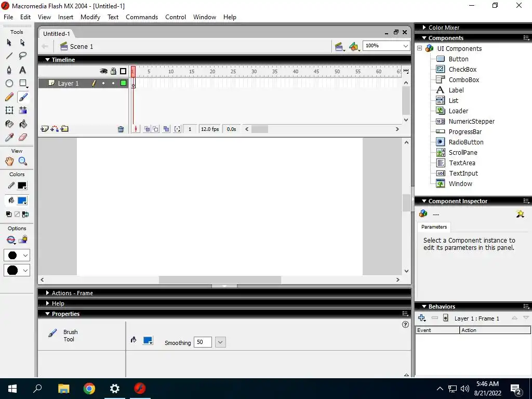Image resolution: width=532 pixels, height=399 pixels.
Task: Toggle Show/Hide All Layers eye icon
Action: (x=103, y=71)
